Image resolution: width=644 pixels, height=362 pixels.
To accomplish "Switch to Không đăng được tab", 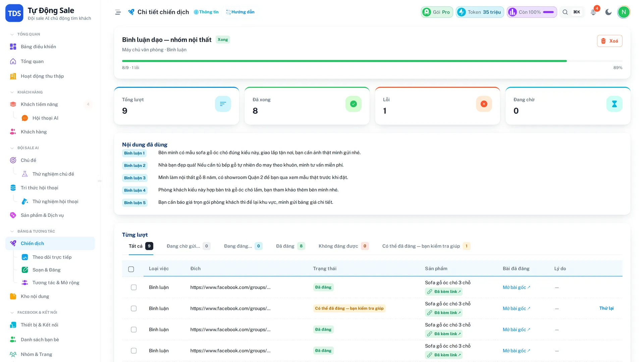I will 343,246.
